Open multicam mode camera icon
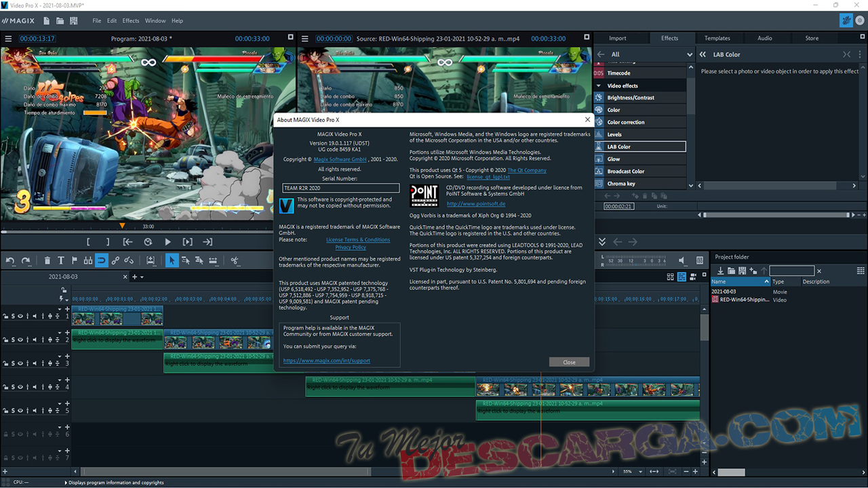The width and height of the screenshot is (868, 488). click(694, 277)
